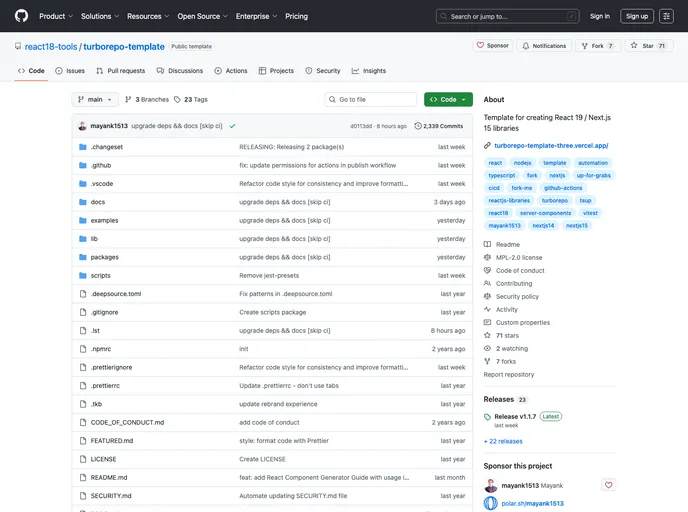Open the CODE_OF_CONDUCT.md file name
The width and height of the screenshot is (688, 512).
point(127,422)
